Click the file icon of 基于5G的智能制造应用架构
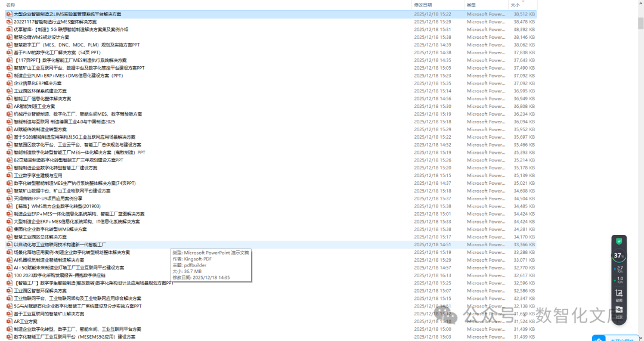The width and height of the screenshot is (644, 341). click(x=10, y=137)
